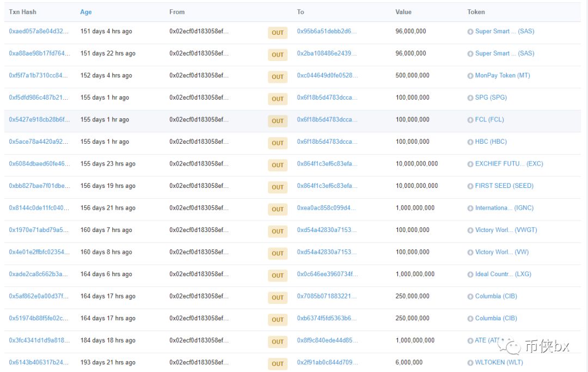Open transaction hash 0x8144c0de11fc040...
Image resolution: width=588 pixels, height=372 pixels.
pyautogui.click(x=39, y=208)
